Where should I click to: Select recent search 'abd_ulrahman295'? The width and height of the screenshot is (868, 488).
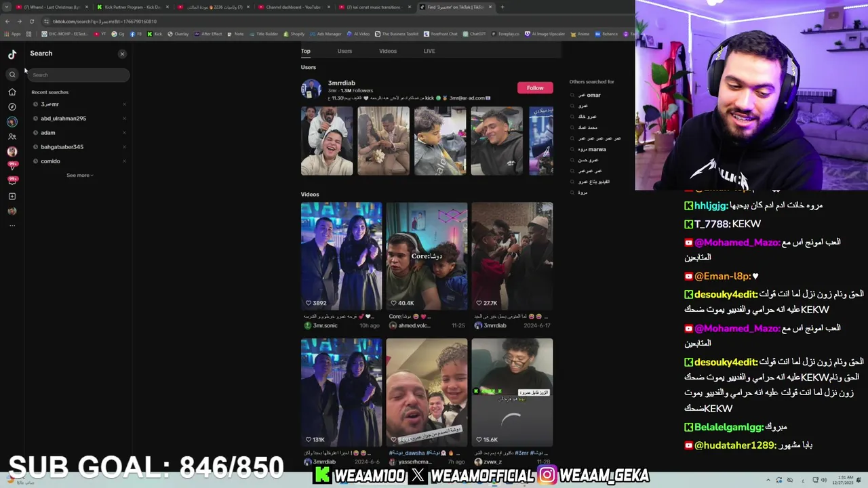63,119
